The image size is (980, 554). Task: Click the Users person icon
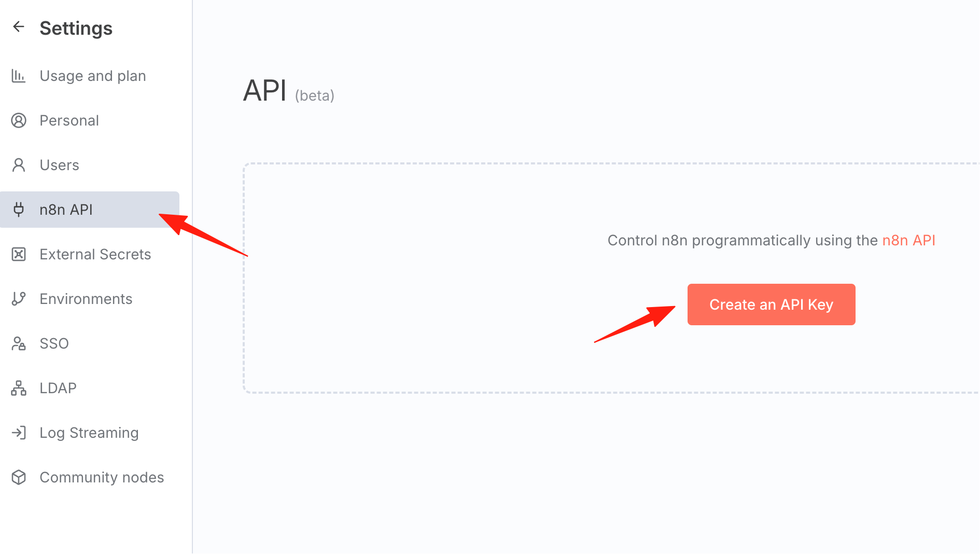[x=19, y=165]
